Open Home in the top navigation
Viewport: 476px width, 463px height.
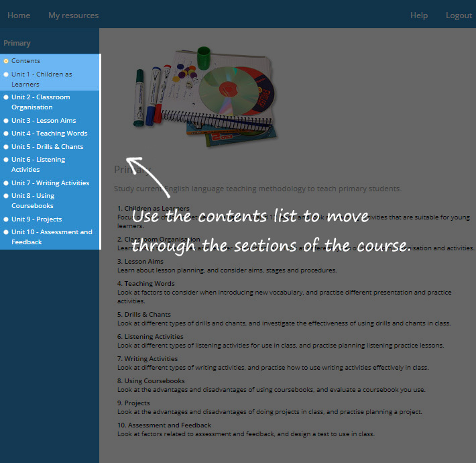point(19,15)
